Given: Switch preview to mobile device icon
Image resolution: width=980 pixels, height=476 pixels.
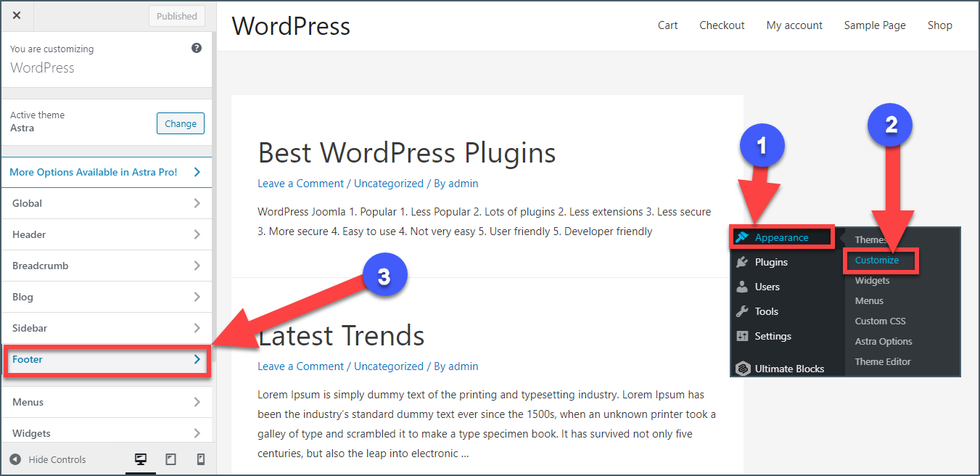Looking at the screenshot, I should pos(201,459).
